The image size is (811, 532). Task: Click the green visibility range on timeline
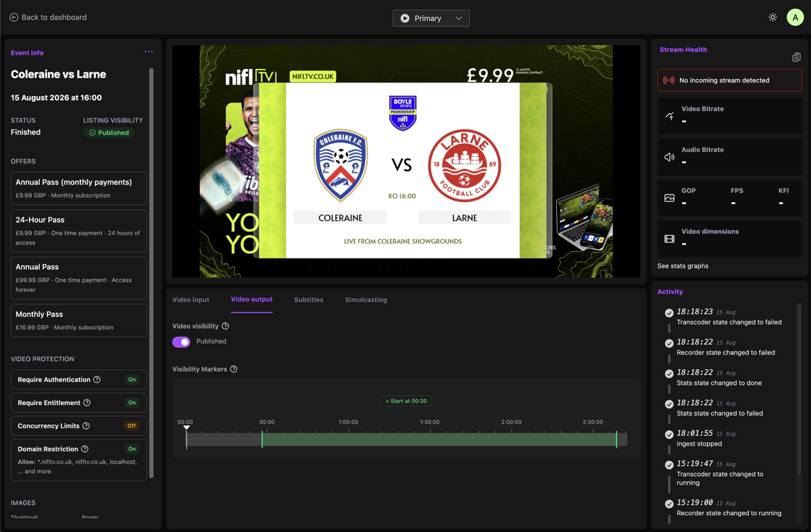[x=439, y=439]
